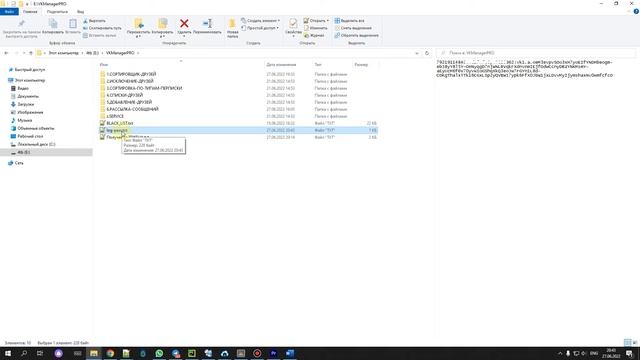Switch to Home (Главная) ribbon tab
Viewport: 640px width, 360px height.
pyautogui.click(x=30, y=11)
